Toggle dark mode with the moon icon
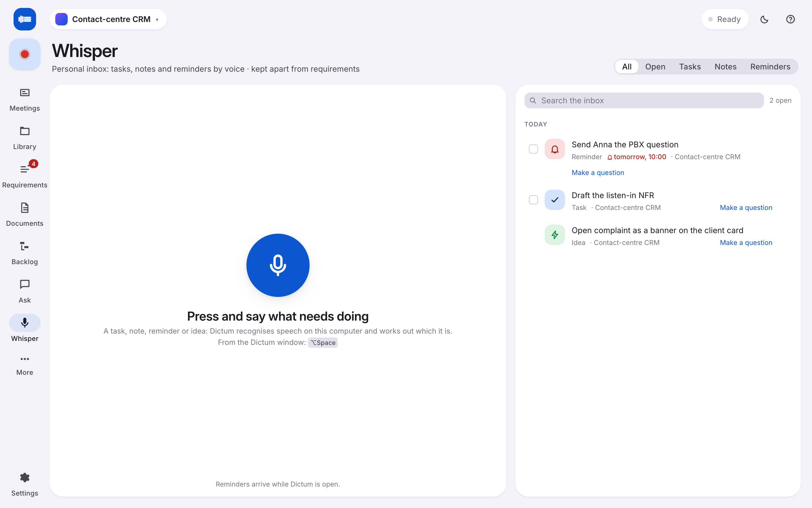Image resolution: width=812 pixels, height=508 pixels. (764, 19)
